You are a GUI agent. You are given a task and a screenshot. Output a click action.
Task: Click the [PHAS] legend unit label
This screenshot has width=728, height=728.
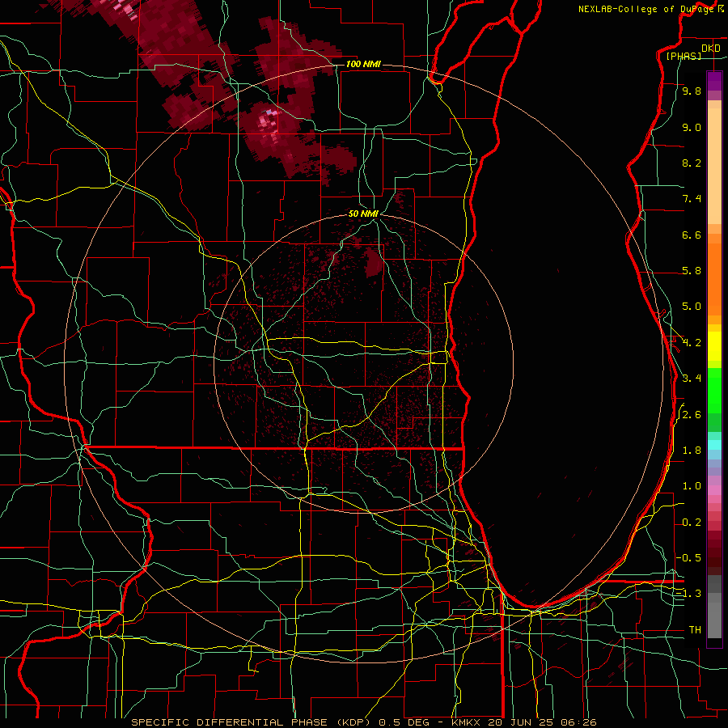click(x=684, y=56)
